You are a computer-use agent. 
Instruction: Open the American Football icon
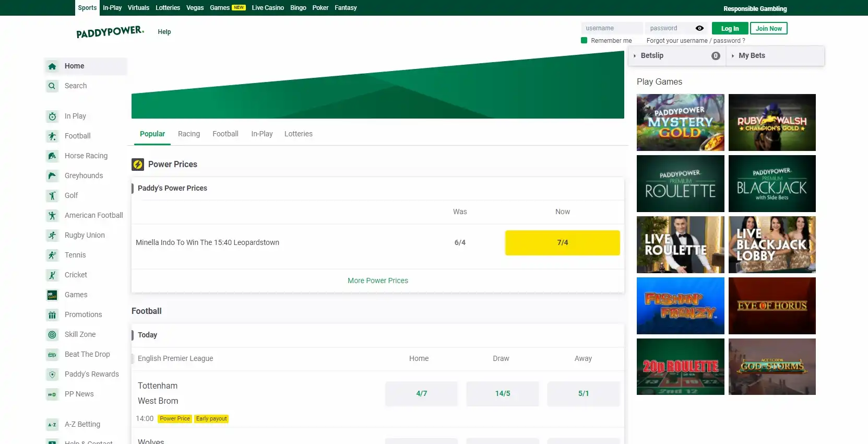point(52,216)
